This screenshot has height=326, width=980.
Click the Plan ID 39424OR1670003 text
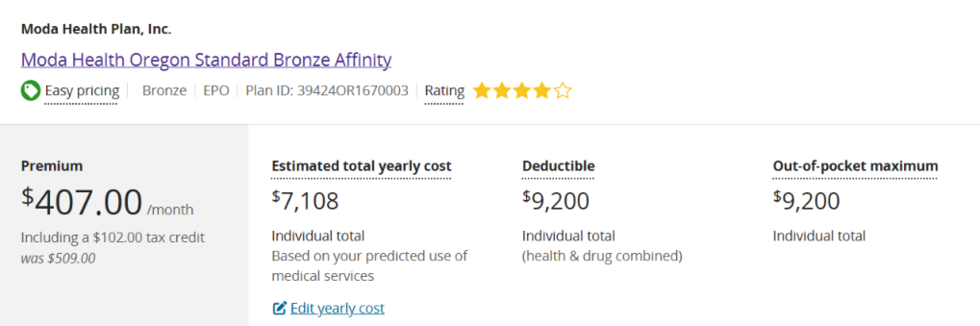point(327,91)
